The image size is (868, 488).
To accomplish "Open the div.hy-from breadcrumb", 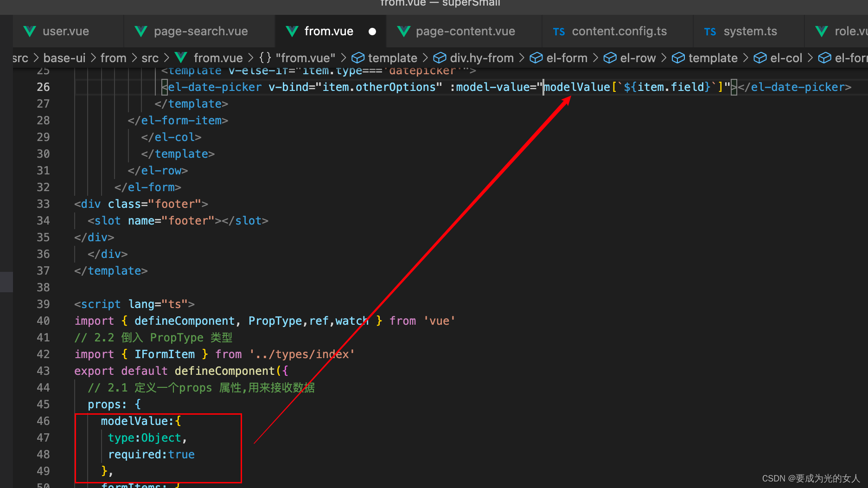I will (x=482, y=58).
